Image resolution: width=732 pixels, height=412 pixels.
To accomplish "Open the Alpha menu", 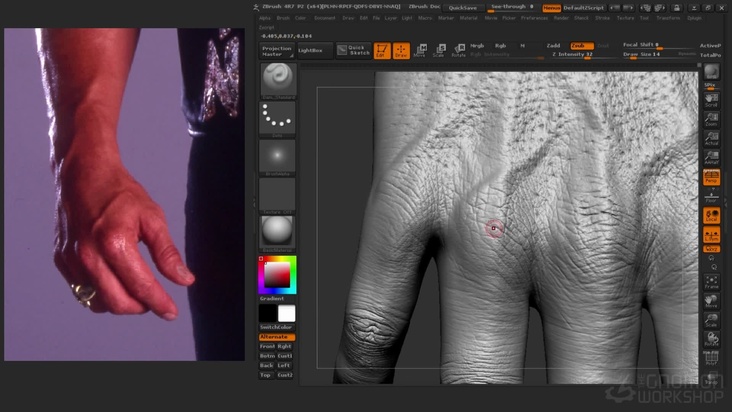I will pos(265,18).
